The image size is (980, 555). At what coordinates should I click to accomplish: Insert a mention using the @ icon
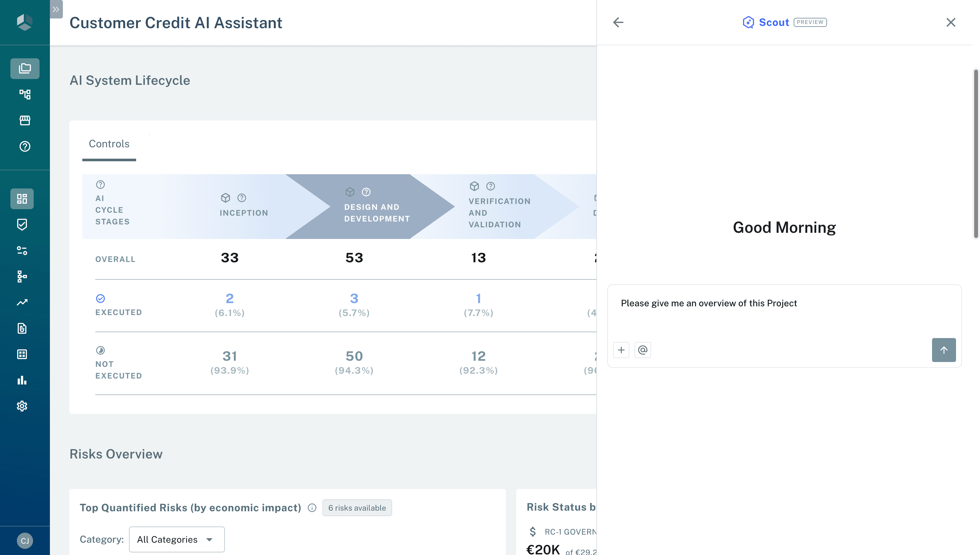642,349
